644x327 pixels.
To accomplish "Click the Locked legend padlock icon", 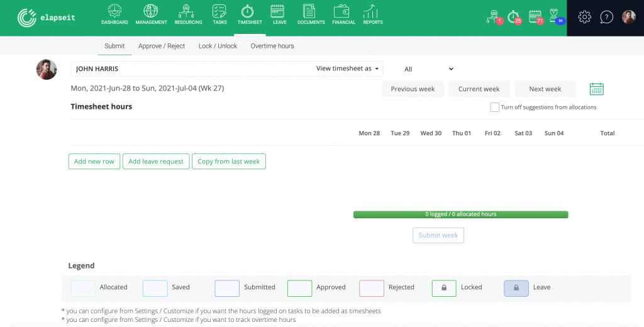I will (x=444, y=289).
